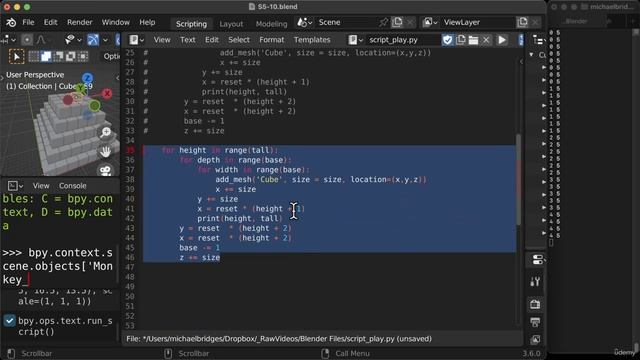Create new text data-block icon
This screenshot has height=360, width=640.
point(461,40)
